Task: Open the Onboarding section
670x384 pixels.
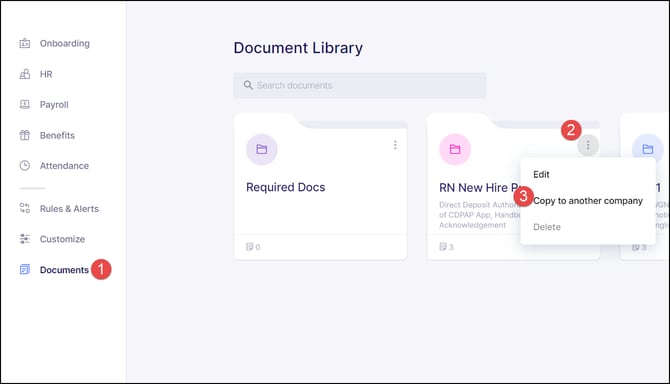Action: 65,43
